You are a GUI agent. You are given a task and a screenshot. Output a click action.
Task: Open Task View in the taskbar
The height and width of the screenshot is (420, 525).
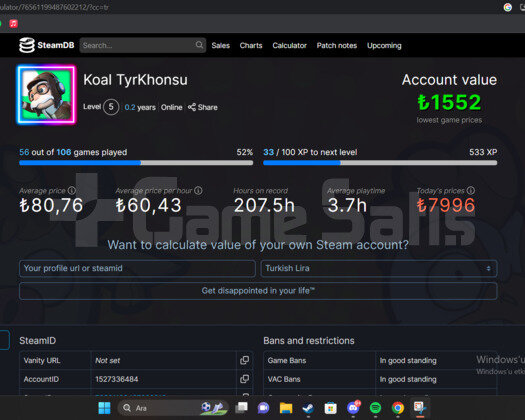pos(241,408)
